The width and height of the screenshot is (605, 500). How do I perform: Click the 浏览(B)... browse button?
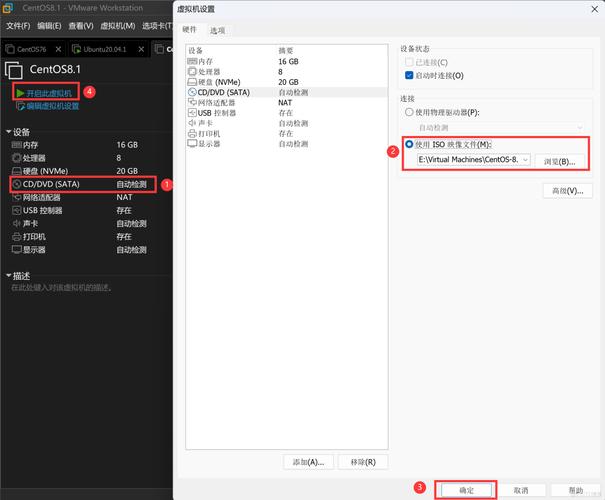(x=559, y=162)
